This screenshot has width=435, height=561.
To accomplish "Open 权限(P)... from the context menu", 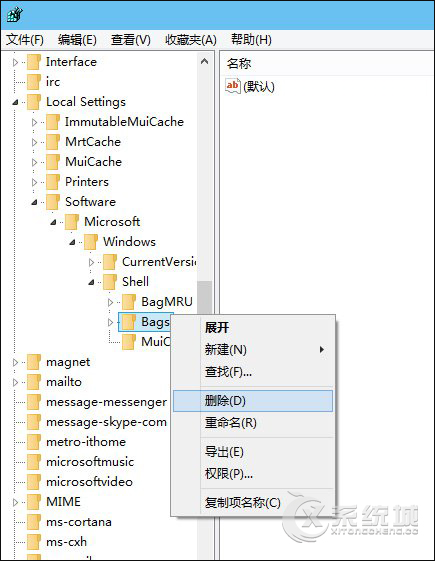I will (253, 474).
